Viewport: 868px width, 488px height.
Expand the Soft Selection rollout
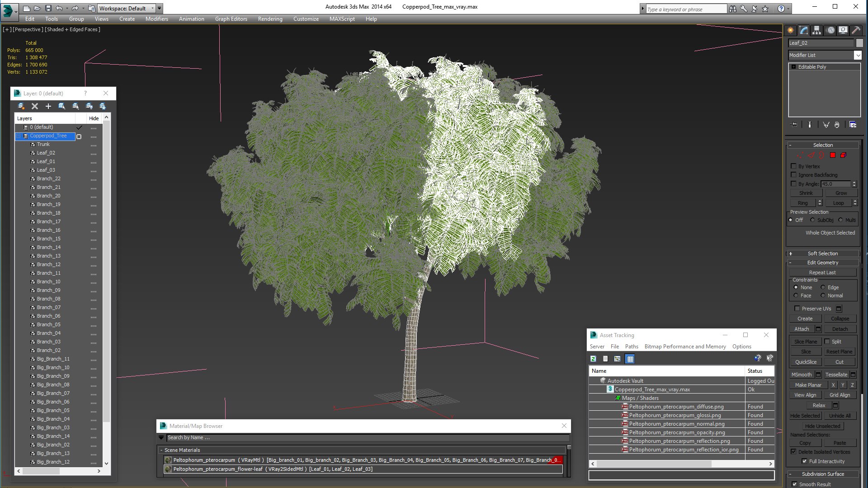(823, 253)
